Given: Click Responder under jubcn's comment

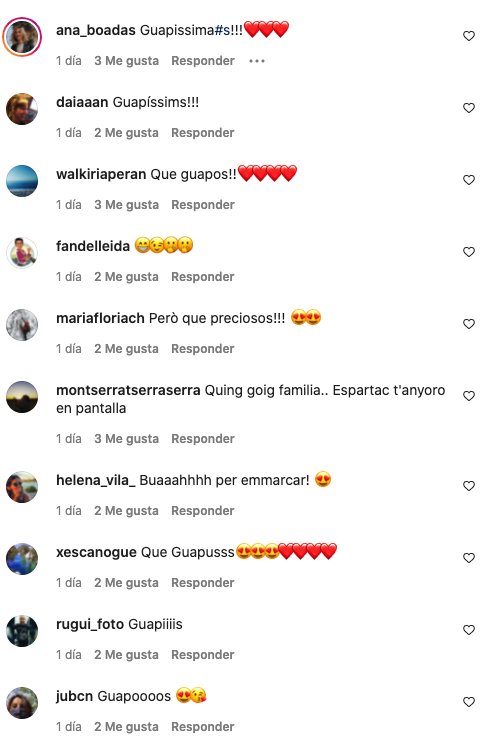Looking at the screenshot, I should [203, 727].
